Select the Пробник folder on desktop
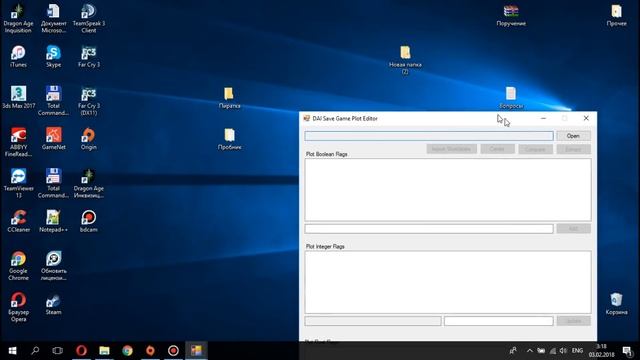Viewport: 640px width, 360px height. click(x=229, y=139)
